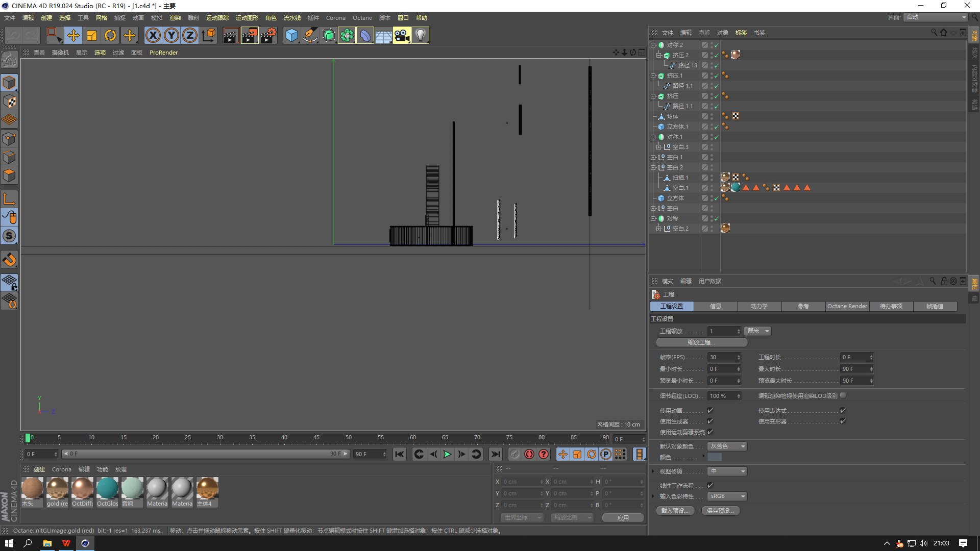The image size is (980, 551).
Task: Open the 灰蓝色 default color dropdown
Action: (x=727, y=446)
